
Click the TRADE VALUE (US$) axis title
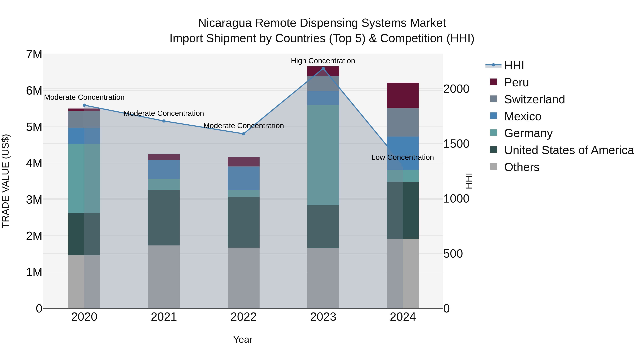6,181
